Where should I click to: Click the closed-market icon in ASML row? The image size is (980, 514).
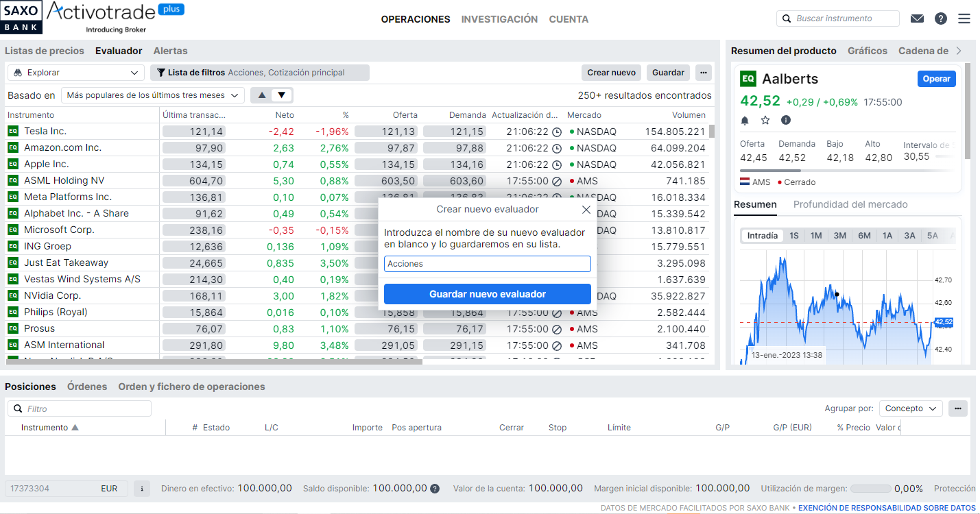point(557,181)
